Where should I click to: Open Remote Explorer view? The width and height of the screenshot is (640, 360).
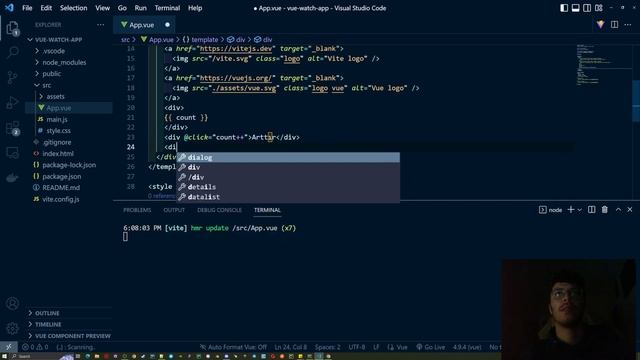[x=13, y=153]
